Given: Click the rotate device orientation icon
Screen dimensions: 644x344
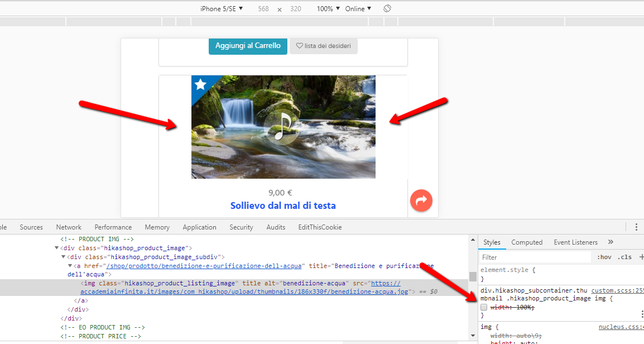Looking at the screenshot, I should [387, 9].
